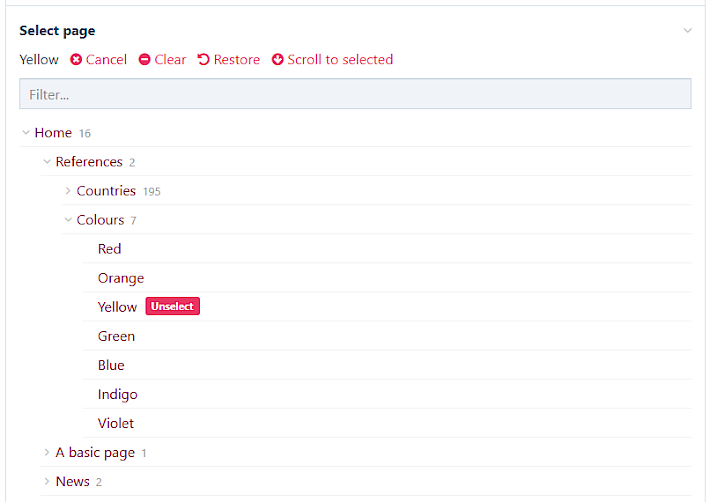The image size is (710, 502).
Task: Expand the A basic page node
Action: coord(47,453)
